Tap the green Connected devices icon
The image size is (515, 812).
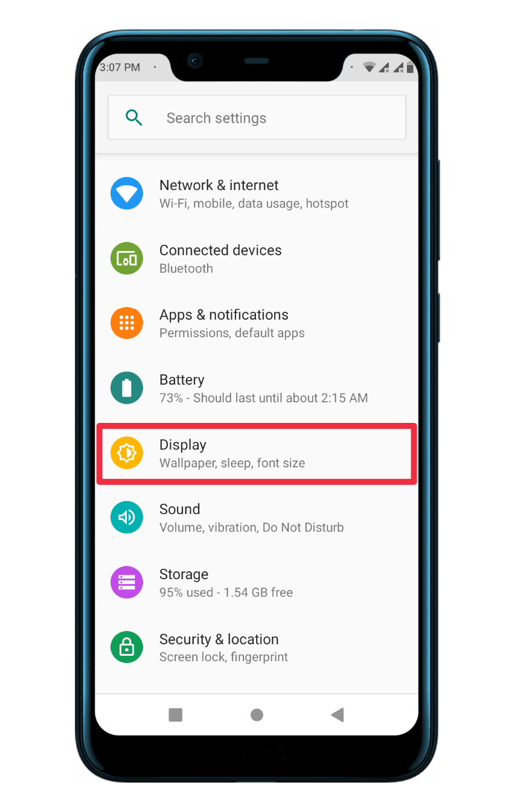click(127, 259)
